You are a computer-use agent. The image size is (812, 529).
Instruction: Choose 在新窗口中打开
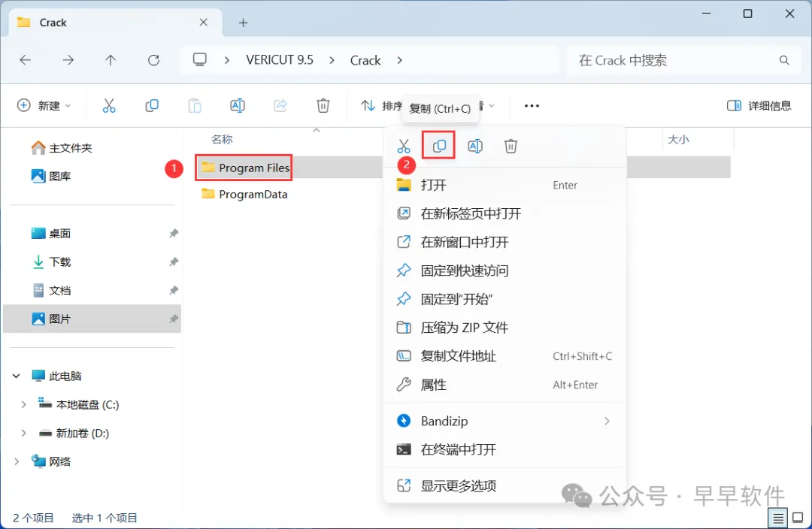pyautogui.click(x=505, y=242)
